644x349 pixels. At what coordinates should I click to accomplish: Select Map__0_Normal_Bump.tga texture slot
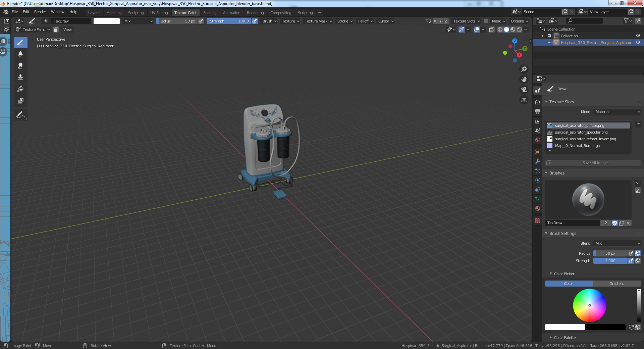588,146
